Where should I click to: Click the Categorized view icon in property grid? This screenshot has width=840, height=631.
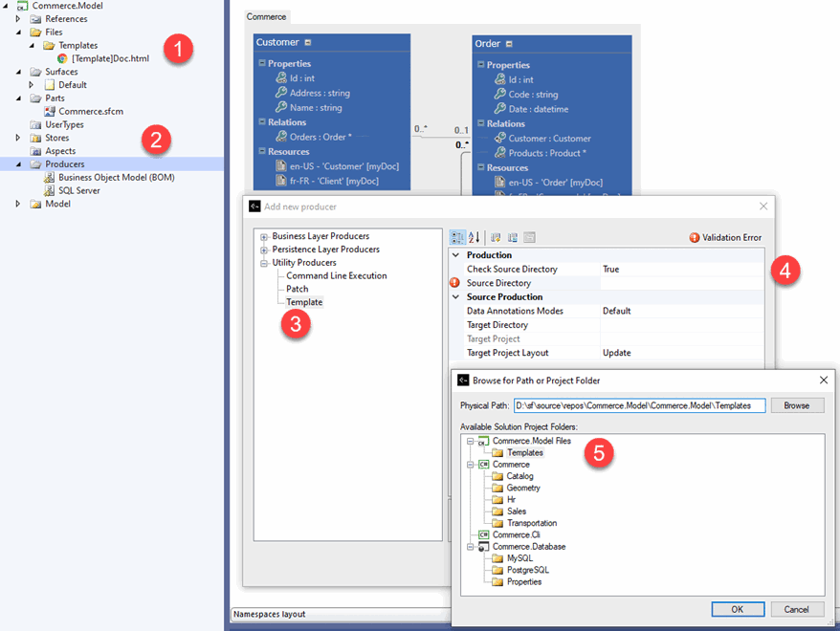tap(458, 237)
